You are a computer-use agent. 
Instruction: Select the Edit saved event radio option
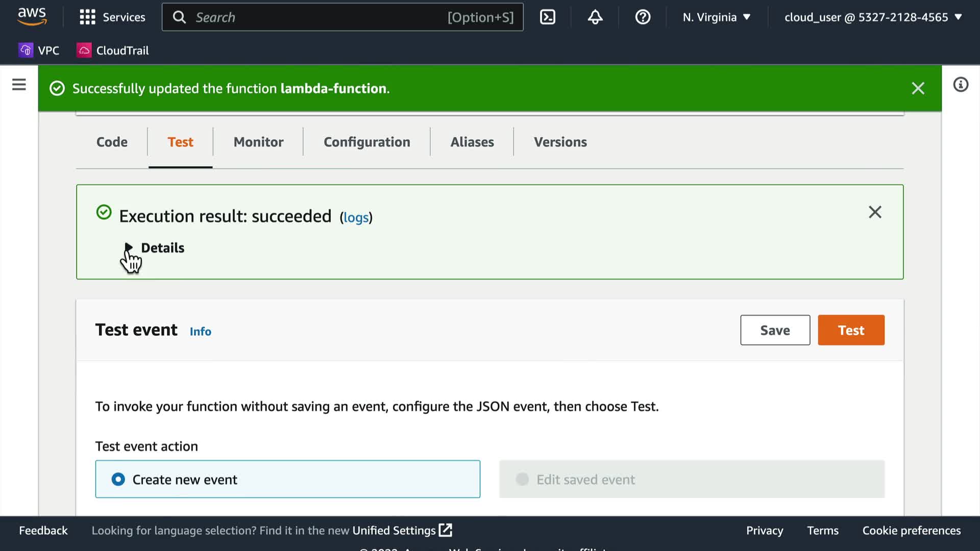point(522,479)
